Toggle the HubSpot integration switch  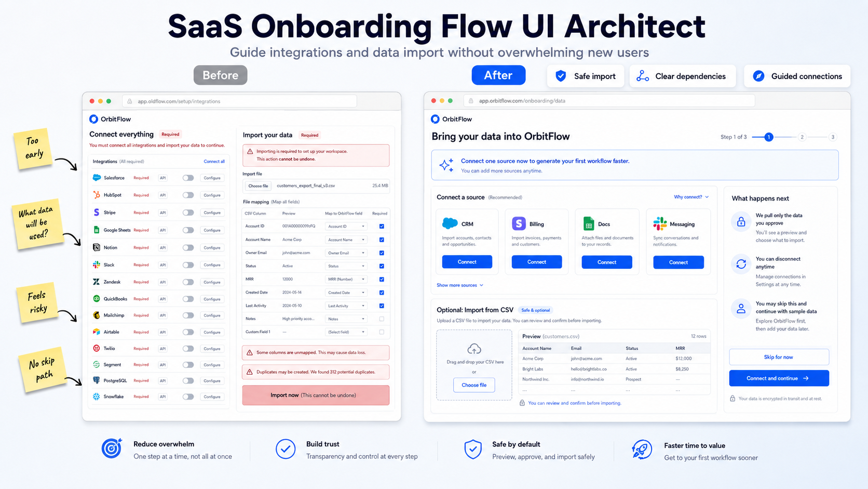point(188,195)
